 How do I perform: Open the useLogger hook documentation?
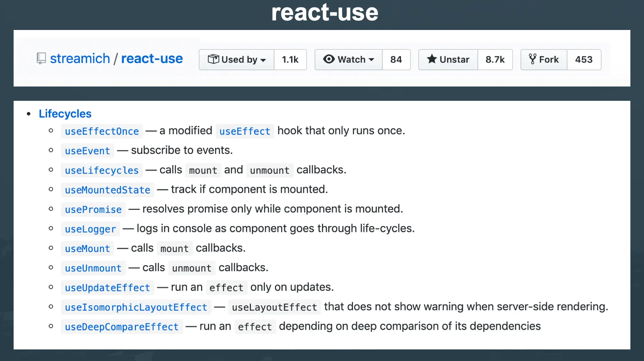(x=90, y=229)
